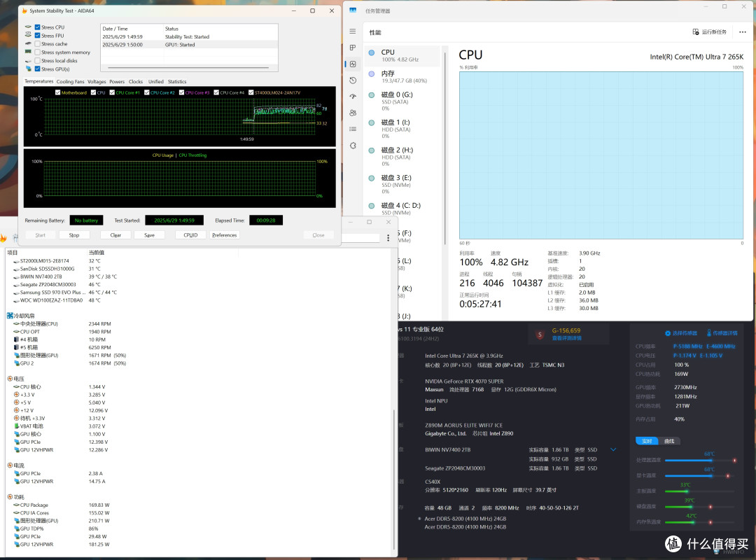
Task: Open Users page icon in Task Manager
Action: pyautogui.click(x=352, y=113)
